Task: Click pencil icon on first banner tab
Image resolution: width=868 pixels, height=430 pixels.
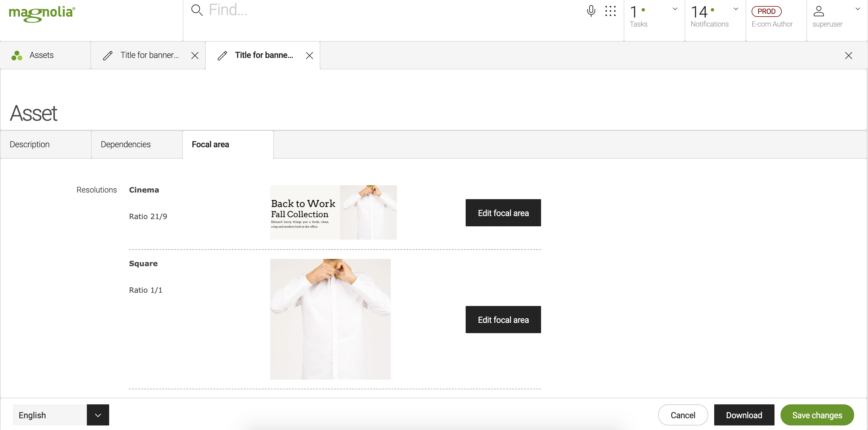Action: (x=107, y=55)
